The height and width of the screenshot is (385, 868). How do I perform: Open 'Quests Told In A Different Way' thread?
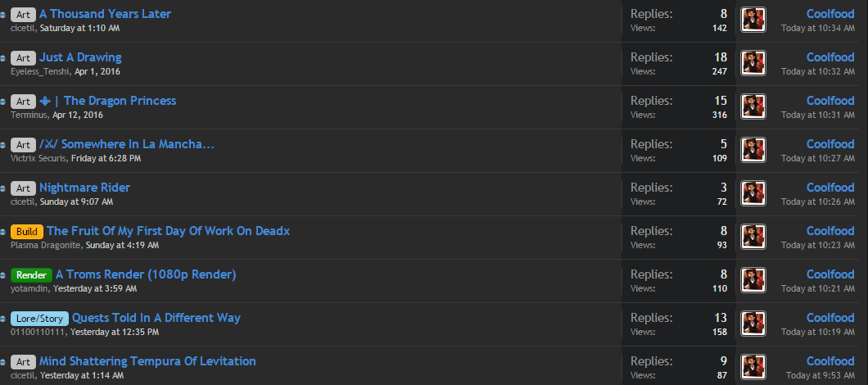pyautogui.click(x=156, y=318)
